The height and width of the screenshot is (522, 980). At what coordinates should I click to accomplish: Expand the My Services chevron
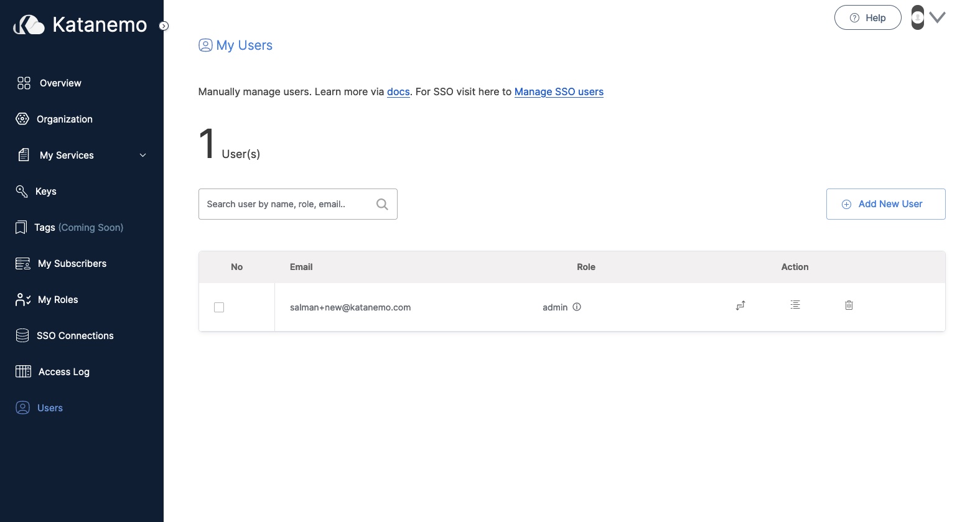pos(143,155)
